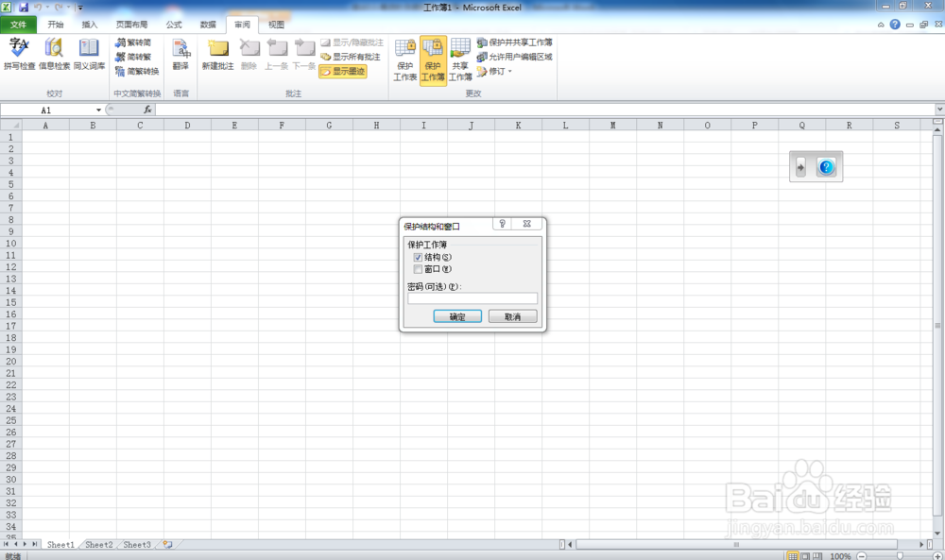Select Protect Workbook (保护工作簿) ribbon button
The image size is (945, 560).
[433, 60]
